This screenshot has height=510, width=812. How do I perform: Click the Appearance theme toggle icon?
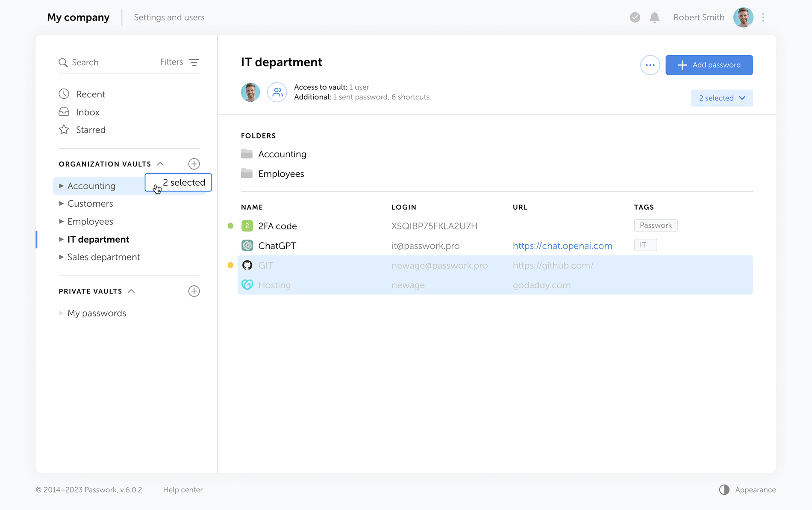point(724,489)
